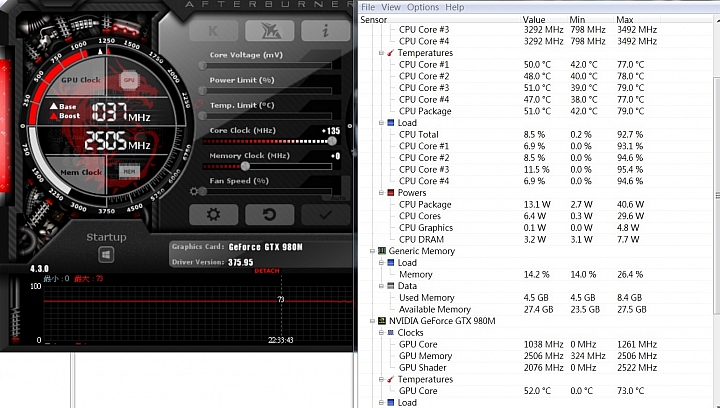Click the blue icon beside CPU Load
Viewport: 720px width, 408px height.
[391, 123]
